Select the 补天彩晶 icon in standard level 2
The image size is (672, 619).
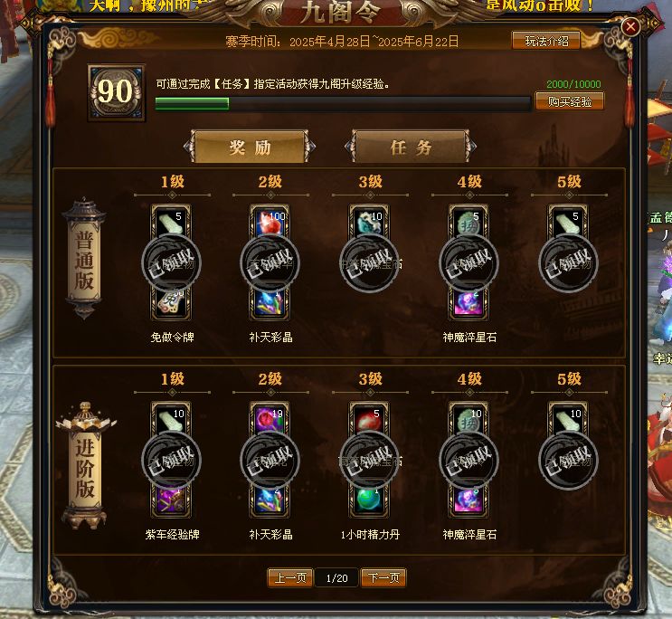270,304
